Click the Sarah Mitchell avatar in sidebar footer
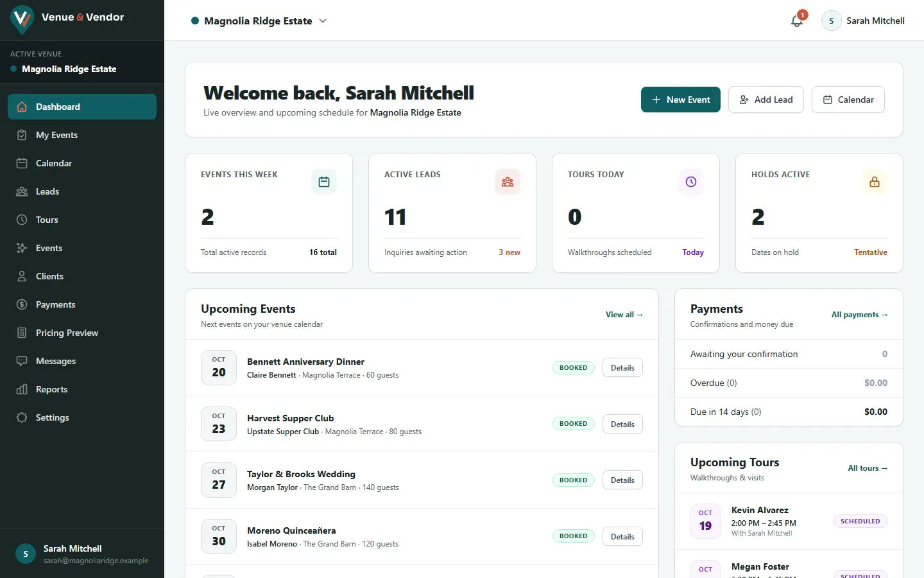This screenshot has height=578, width=924. tap(26, 554)
